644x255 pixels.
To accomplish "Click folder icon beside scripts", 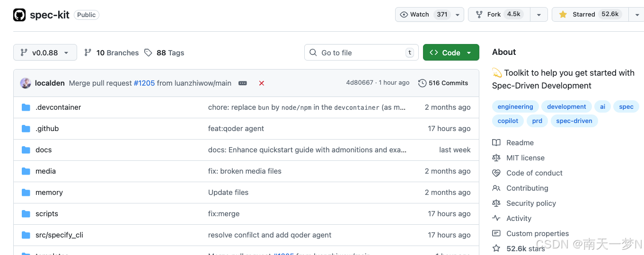I will [x=26, y=214].
